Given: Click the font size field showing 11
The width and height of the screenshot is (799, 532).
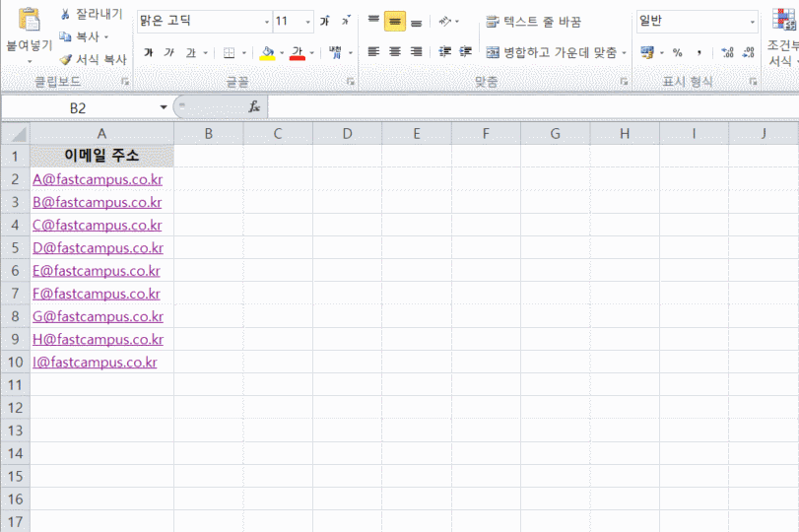Looking at the screenshot, I should 288,22.
